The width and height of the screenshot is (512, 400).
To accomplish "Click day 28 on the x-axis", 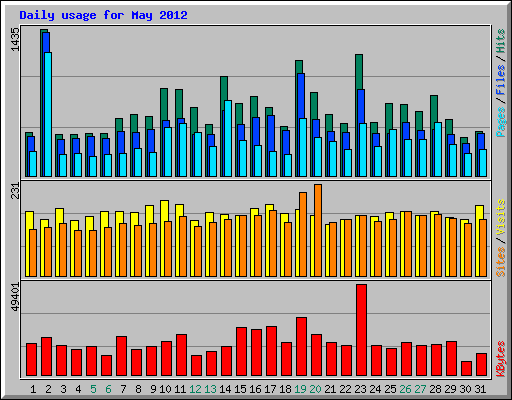I will [x=435, y=389].
